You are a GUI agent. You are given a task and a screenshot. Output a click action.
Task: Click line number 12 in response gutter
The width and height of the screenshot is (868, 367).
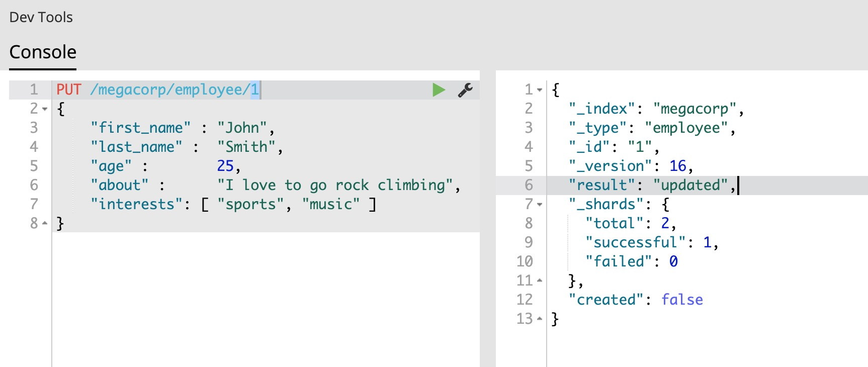tap(525, 300)
